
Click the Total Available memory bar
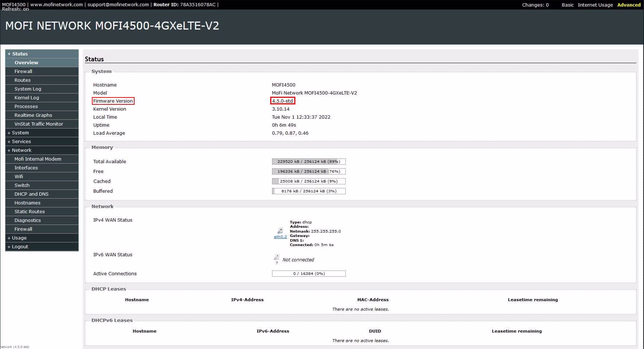coord(309,161)
